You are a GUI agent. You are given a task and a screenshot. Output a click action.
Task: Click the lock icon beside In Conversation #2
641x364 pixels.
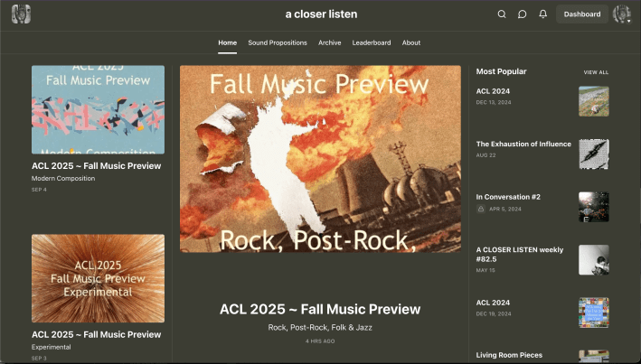pos(482,209)
